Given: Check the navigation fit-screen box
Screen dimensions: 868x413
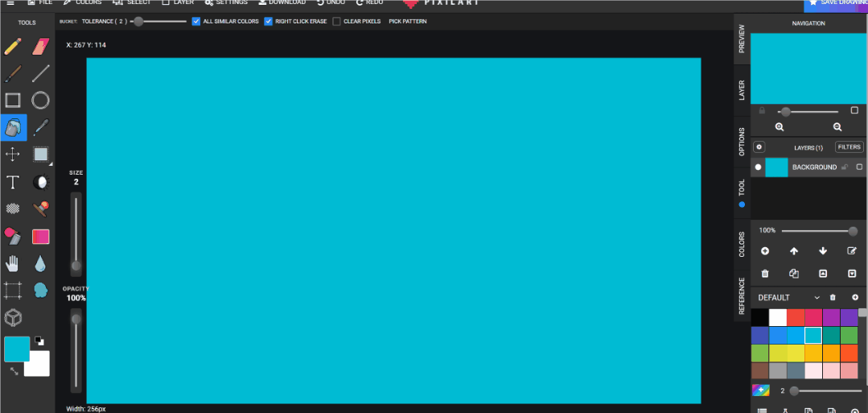Looking at the screenshot, I should (x=854, y=110).
